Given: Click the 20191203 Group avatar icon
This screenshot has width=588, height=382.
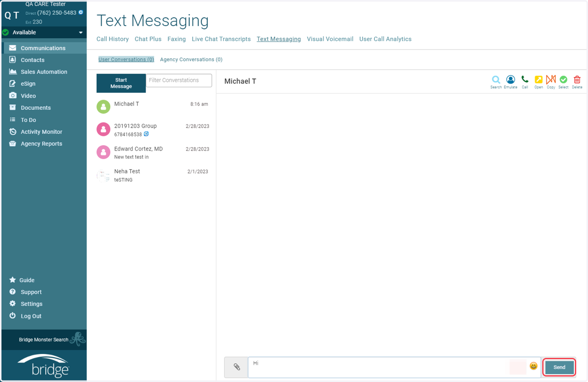Looking at the screenshot, I should click(103, 129).
